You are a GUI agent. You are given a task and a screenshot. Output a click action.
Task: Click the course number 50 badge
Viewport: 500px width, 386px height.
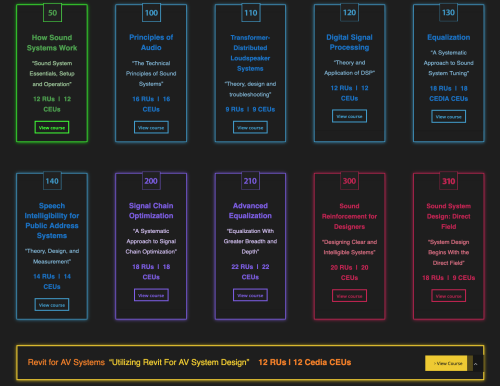pyautogui.click(x=52, y=13)
